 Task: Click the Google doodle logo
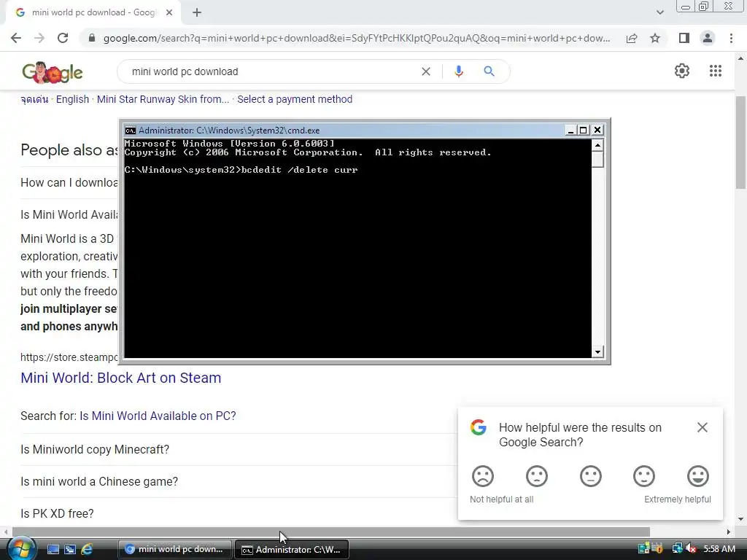click(x=53, y=72)
